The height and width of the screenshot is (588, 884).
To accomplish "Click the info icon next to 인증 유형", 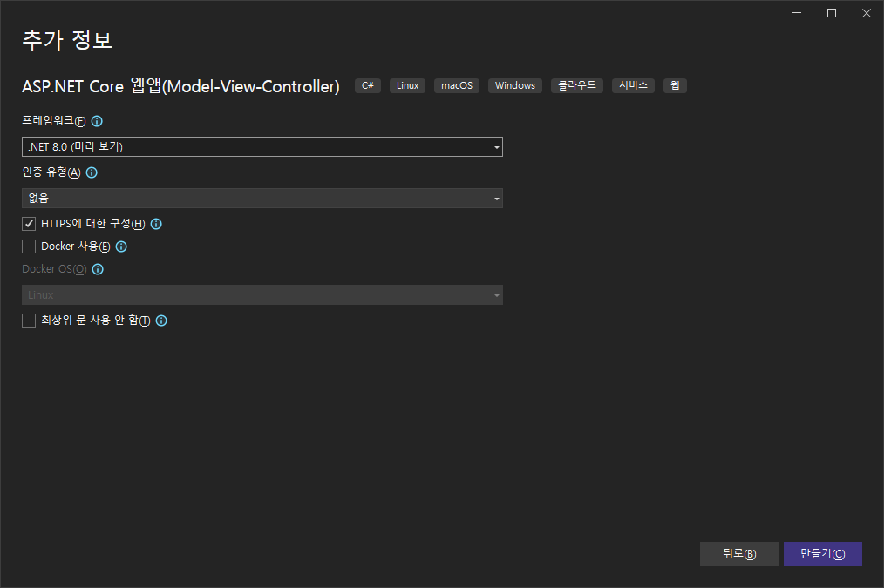I will pos(92,172).
